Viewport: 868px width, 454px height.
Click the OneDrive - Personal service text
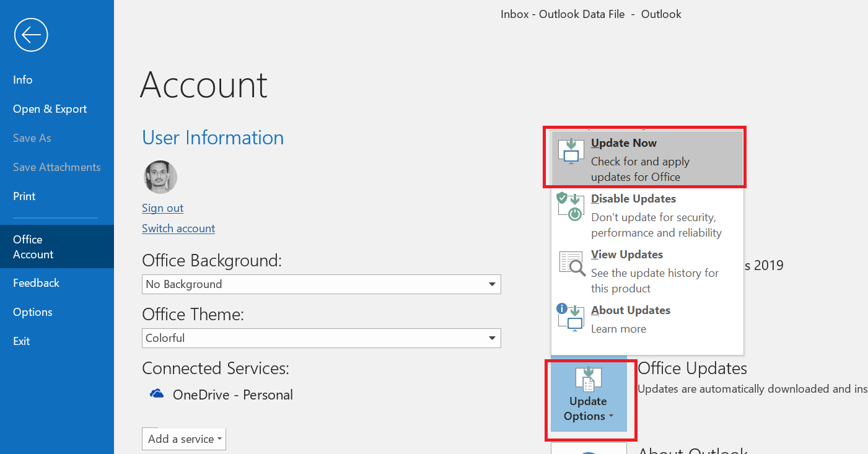tap(233, 395)
